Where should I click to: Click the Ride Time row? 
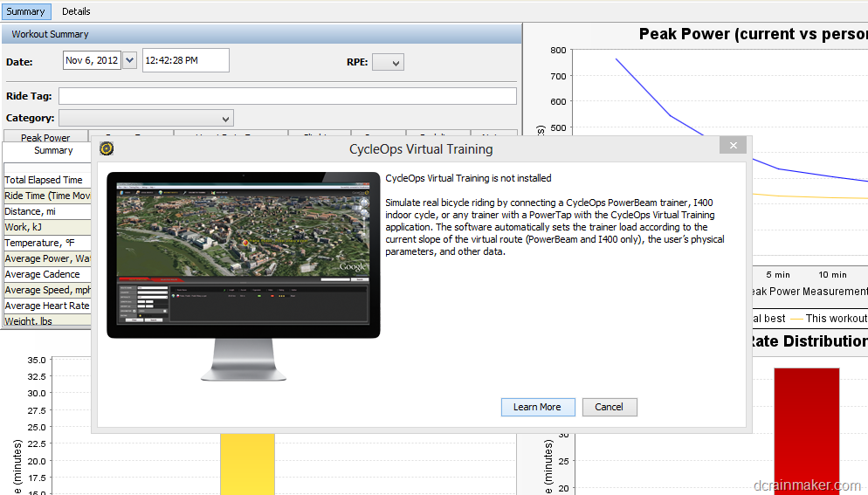[x=47, y=196]
